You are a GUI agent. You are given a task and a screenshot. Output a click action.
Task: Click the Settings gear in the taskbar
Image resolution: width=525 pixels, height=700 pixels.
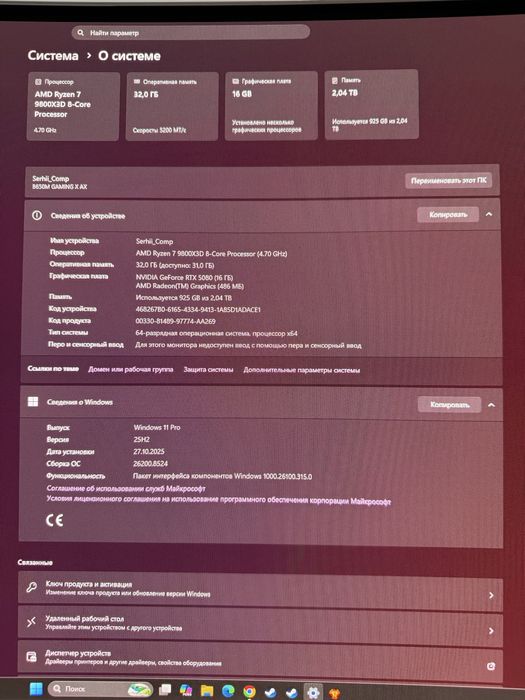coord(313,692)
